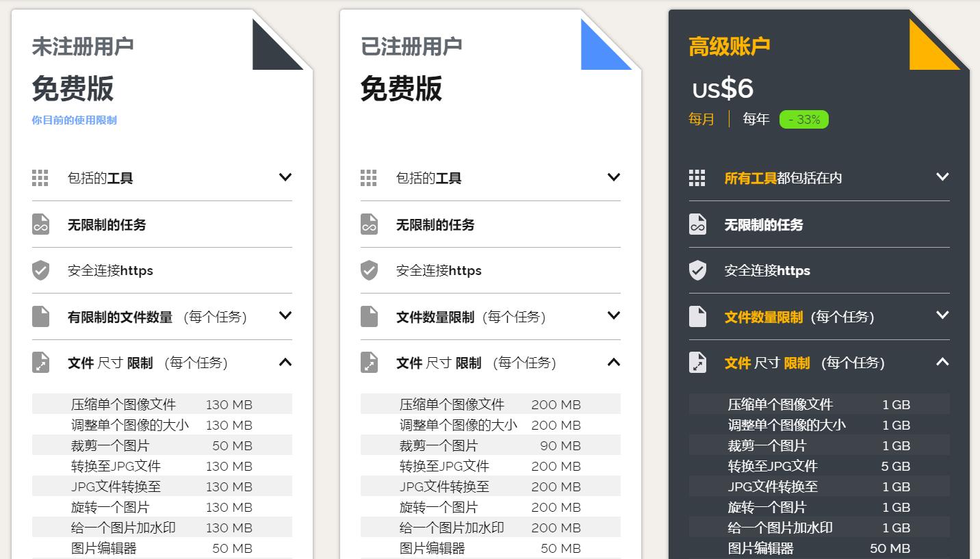Click the file icon beside premium 文件数量限制

tap(697, 316)
